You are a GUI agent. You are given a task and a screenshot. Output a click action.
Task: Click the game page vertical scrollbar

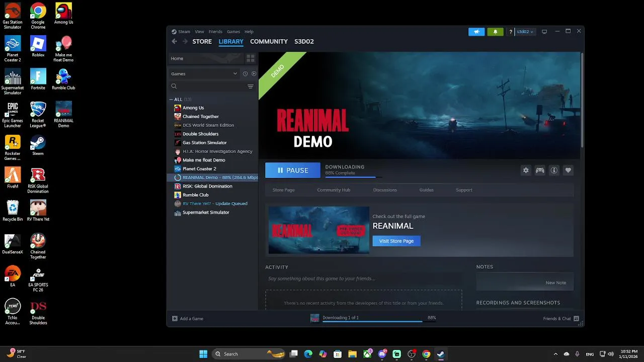pyautogui.click(x=582, y=100)
